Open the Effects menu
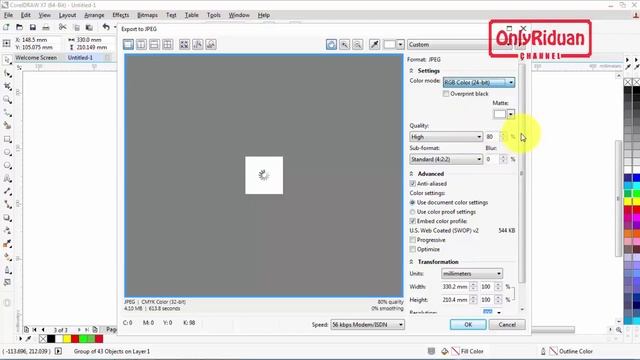640x360 pixels. pyautogui.click(x=120, y=15)
